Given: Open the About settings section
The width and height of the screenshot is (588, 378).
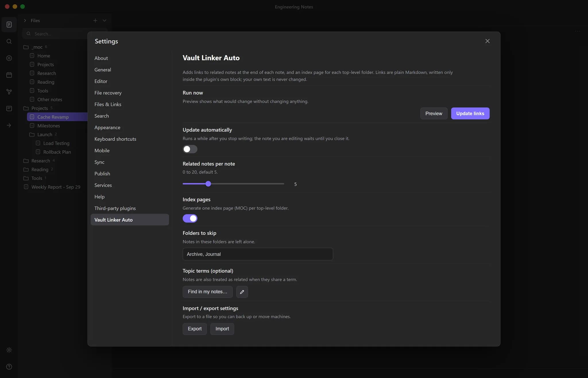Looking at the screenshot, I should (130, 58).
